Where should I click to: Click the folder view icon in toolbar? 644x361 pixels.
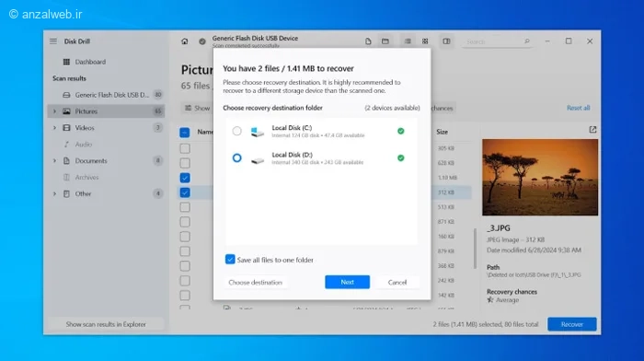point(385,41)
